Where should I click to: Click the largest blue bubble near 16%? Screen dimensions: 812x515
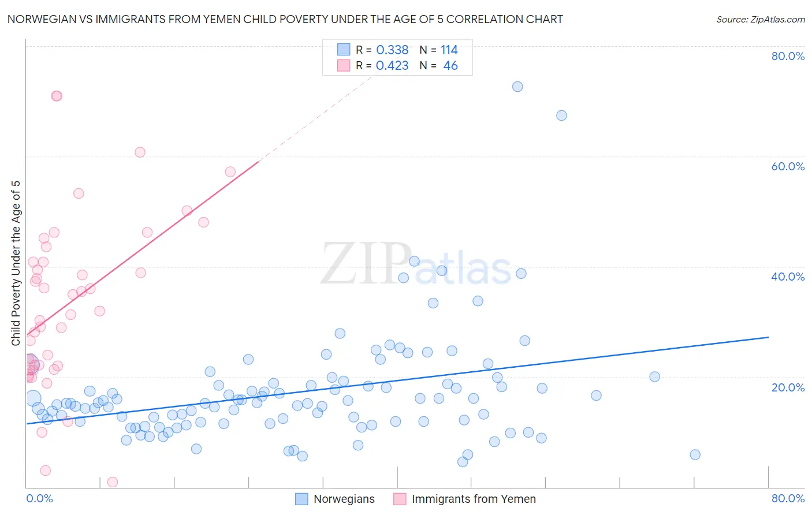pos(33,398)
